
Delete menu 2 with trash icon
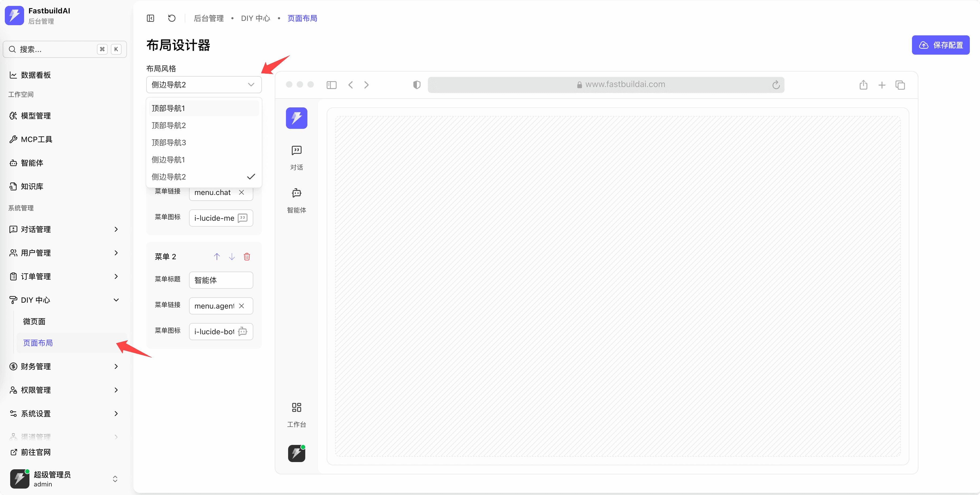coord(247,256)
